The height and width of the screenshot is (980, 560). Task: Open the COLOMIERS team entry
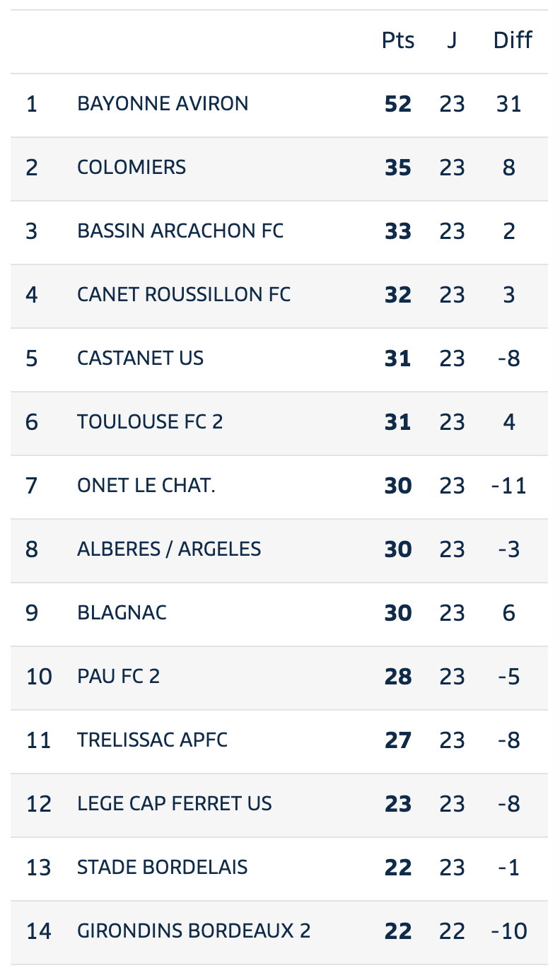pos(279,168)
